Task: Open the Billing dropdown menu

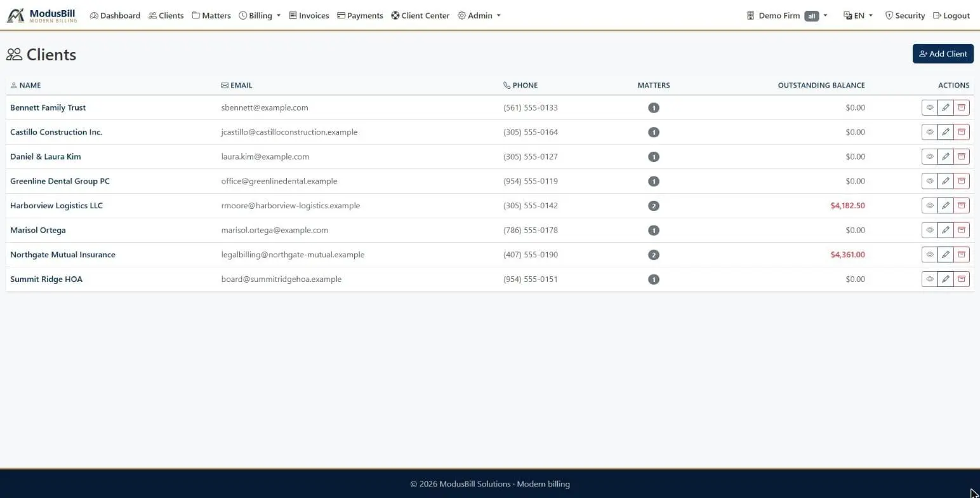Action: tap(260, 15)
